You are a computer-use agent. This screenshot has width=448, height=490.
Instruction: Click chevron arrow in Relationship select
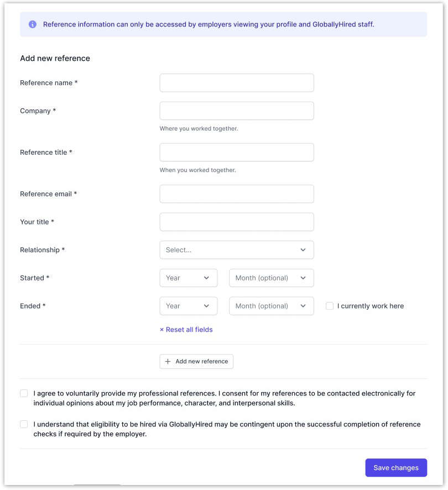click(x=303, y=250)
